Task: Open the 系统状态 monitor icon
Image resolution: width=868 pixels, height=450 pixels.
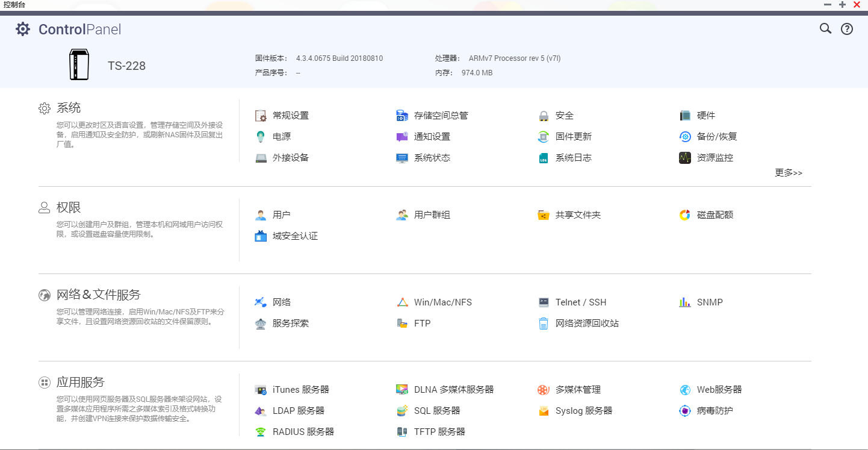Action: click(402, 158)
